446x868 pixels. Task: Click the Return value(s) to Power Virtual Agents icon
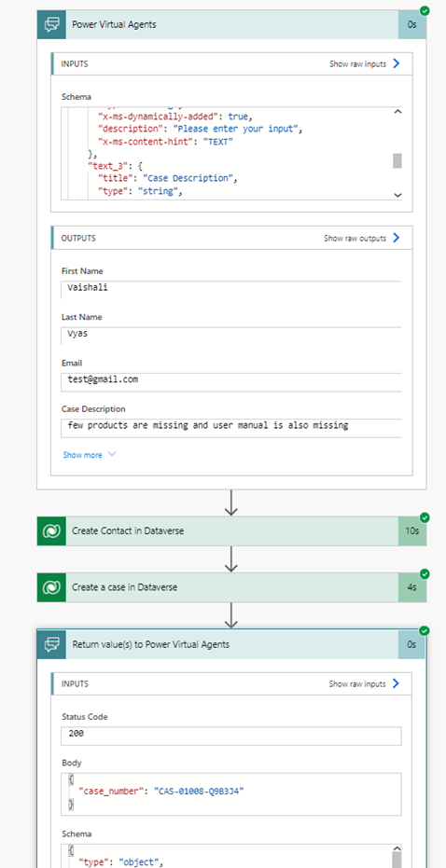[x=51, y=644]
